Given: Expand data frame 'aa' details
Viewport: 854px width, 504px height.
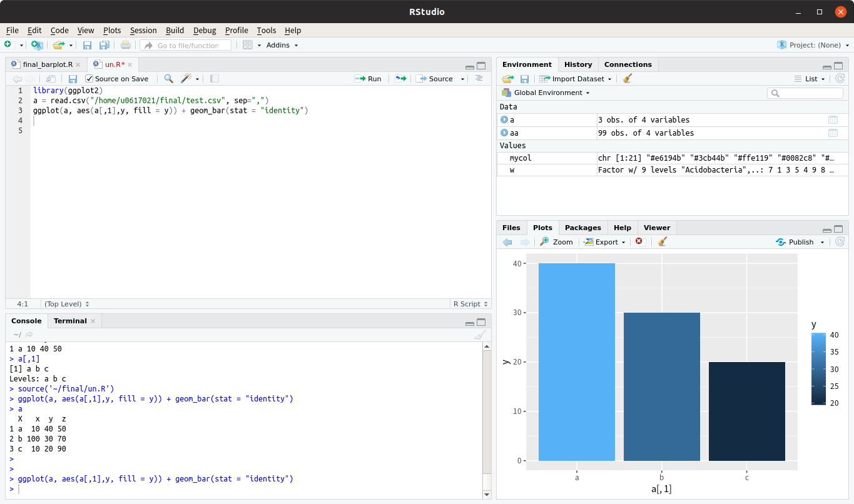Looking at the screenshot, I should (x=504, y=133).
